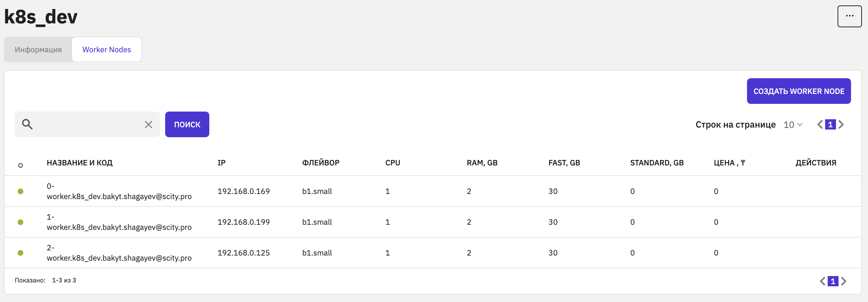
Task: Go to next page in top pagination
Action: [841, 124]
